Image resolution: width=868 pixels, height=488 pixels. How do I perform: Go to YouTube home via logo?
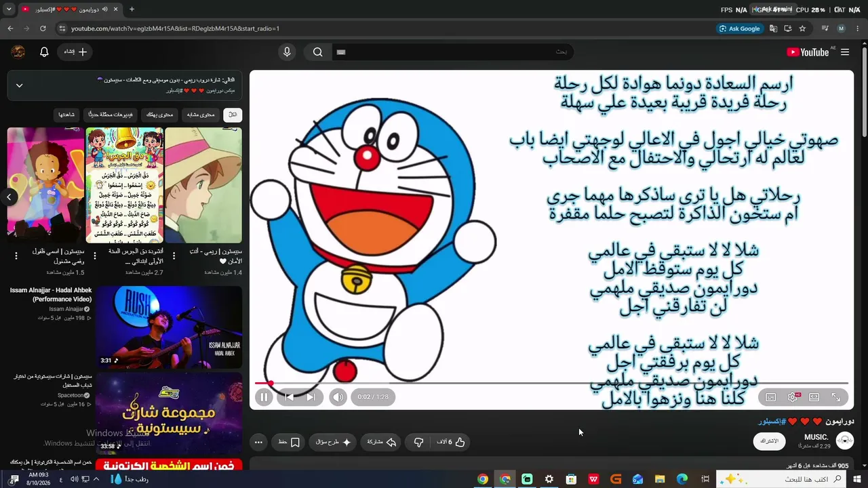click(x=808, y=52)
